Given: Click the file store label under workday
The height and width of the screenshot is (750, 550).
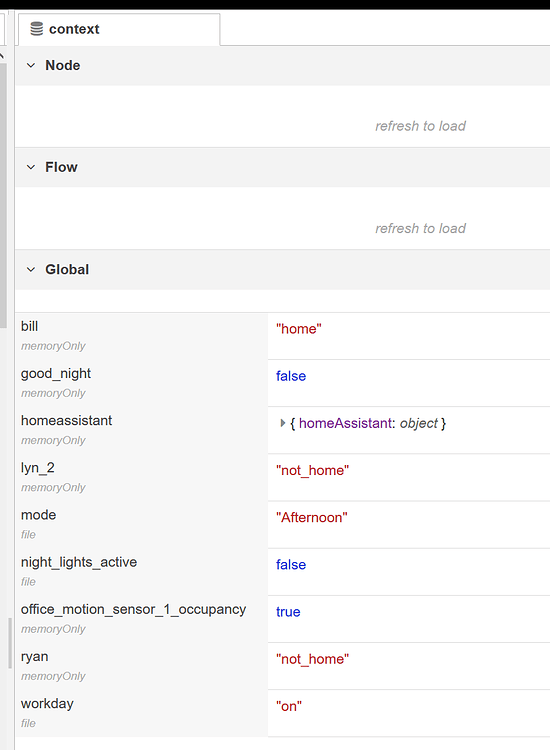Looking at the screenshot, I should [28, 723].
